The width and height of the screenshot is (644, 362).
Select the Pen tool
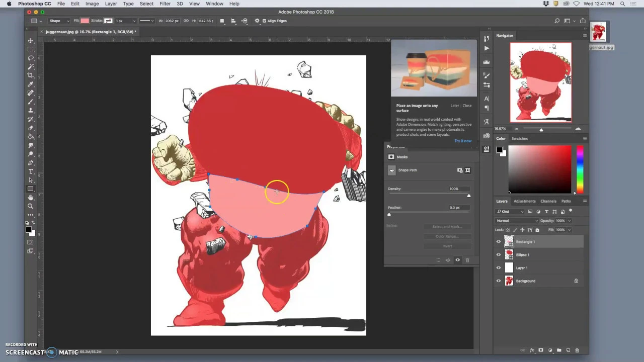pos(31,162)
